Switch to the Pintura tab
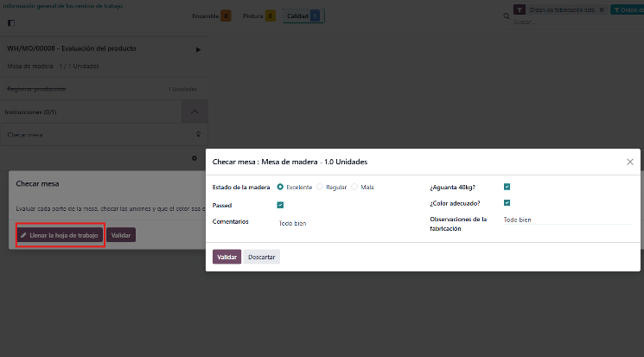Viewport: 644px width, 357px height. 258,16
